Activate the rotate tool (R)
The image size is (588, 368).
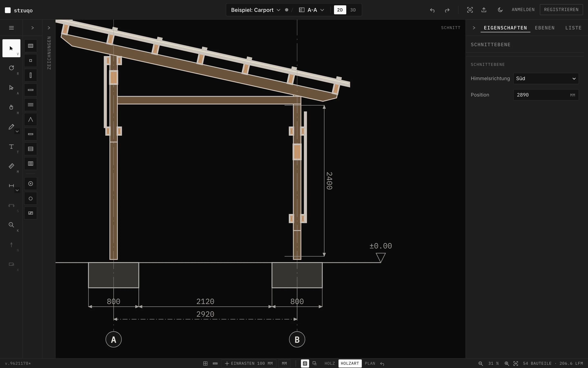click(x=11, y=68)
